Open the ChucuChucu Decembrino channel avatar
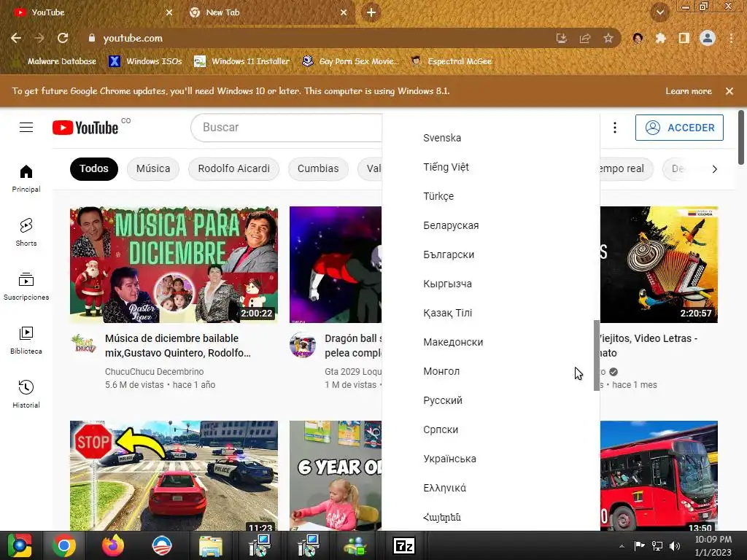 pyautogui.click(x=83, y=343)
